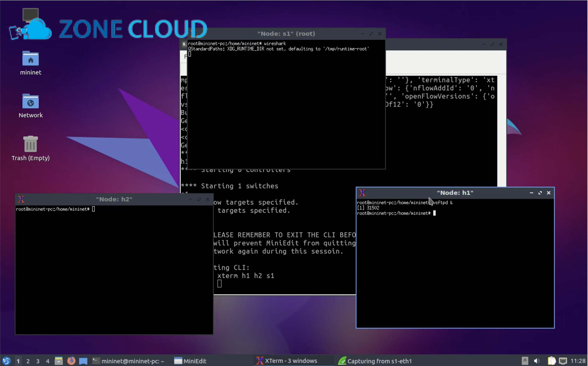Minimize the Node: h1 window
The width and height of the screenshot is (588, 366).
click(531, 193)
